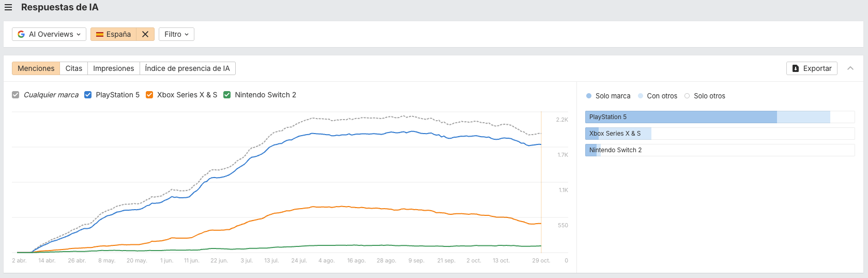Open the AI Overviews dropdown
Viewport: 868px width, 278px height.
(x=49, y=34)
